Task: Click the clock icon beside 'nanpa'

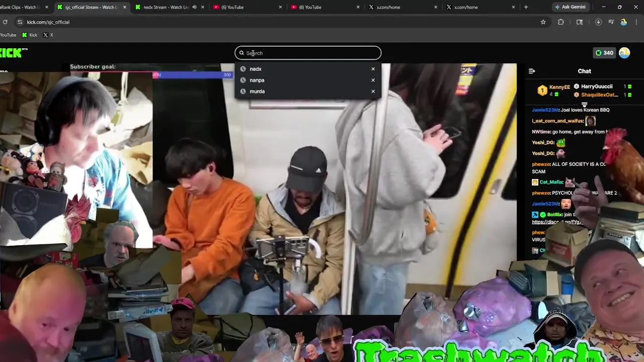Action: coord(243,80)
